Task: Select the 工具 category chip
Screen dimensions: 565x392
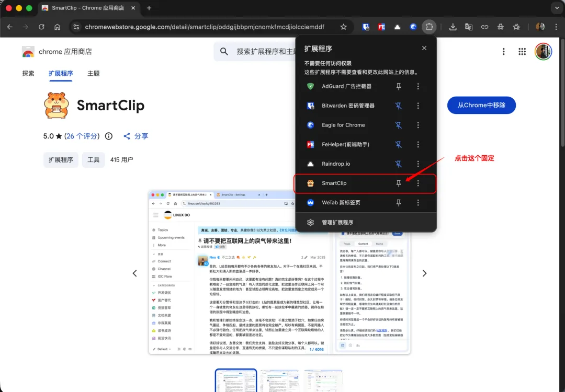Action: pos(93,160)
